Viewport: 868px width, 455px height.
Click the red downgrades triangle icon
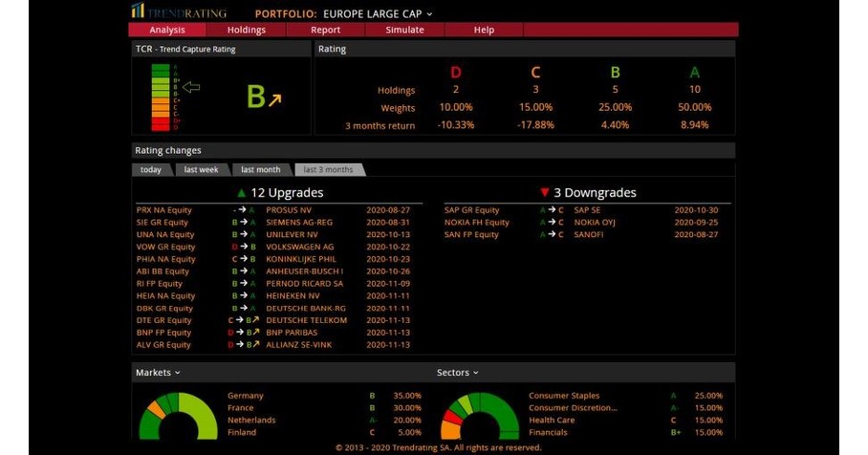pos(544,193)
